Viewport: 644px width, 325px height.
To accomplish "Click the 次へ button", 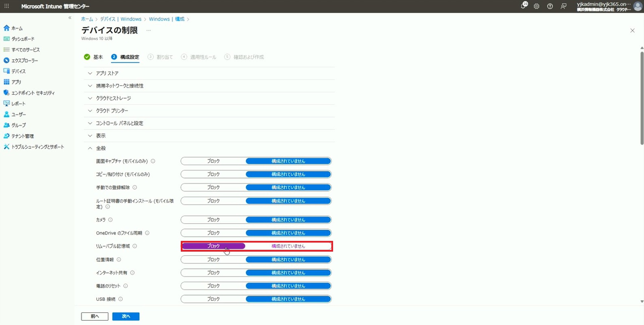I will tap(126, 316).
